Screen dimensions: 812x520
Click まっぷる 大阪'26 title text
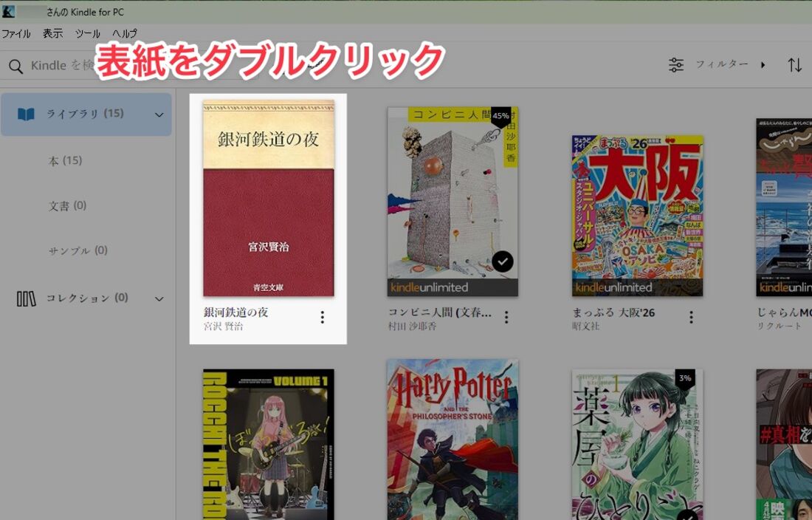613,312
